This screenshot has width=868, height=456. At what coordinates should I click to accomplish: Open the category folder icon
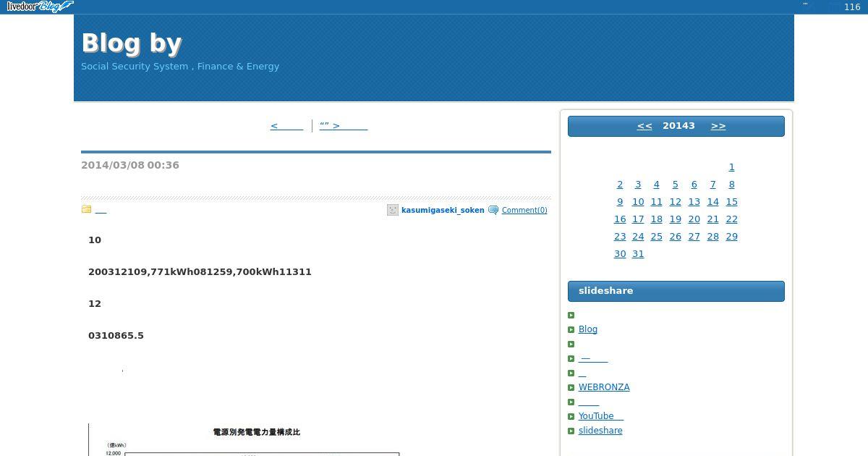click(x=86, y=209)
